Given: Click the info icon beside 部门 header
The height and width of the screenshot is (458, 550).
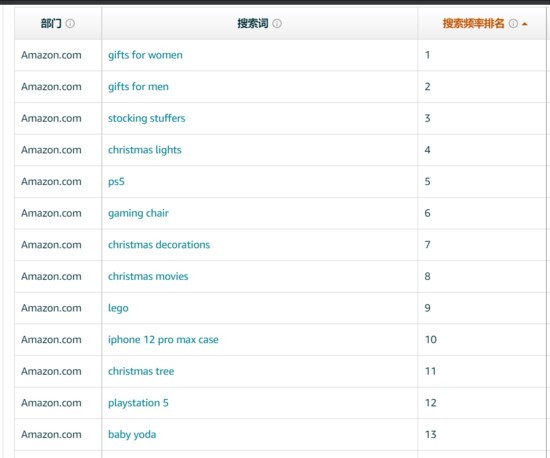Looking at the screenshot, I should pos(70,23).
